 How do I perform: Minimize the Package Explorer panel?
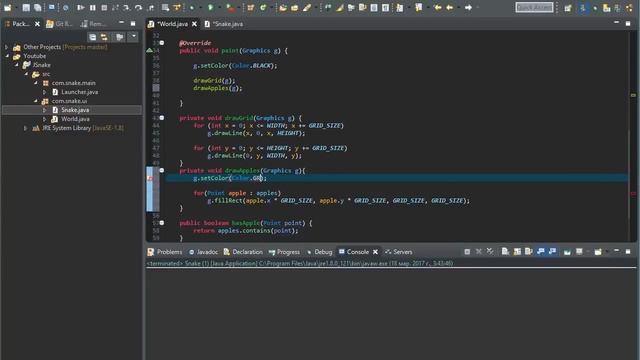[x=122, y=23]
